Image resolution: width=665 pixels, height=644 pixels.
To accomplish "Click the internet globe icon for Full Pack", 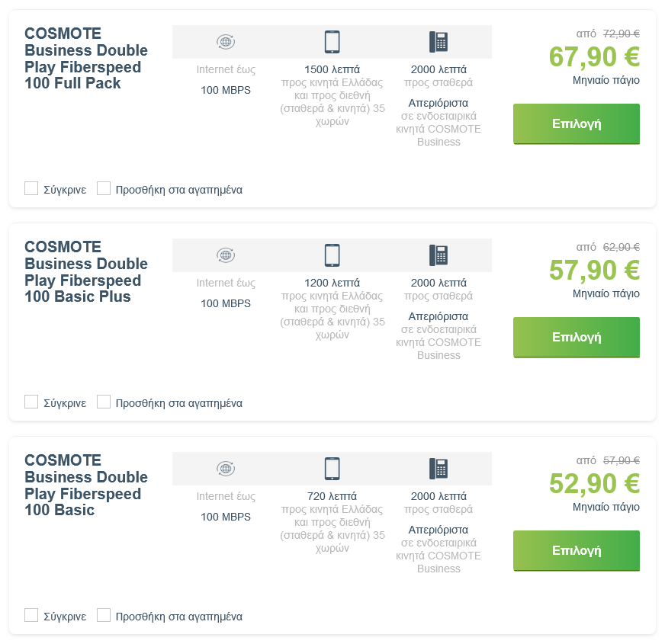I will tap(226, 42).
